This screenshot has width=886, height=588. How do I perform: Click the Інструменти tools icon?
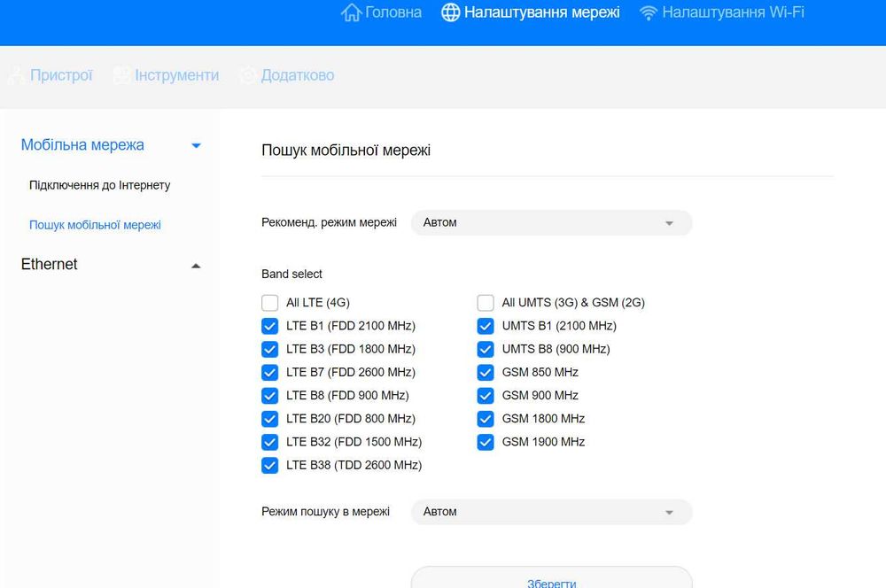[x=121, y=75]
